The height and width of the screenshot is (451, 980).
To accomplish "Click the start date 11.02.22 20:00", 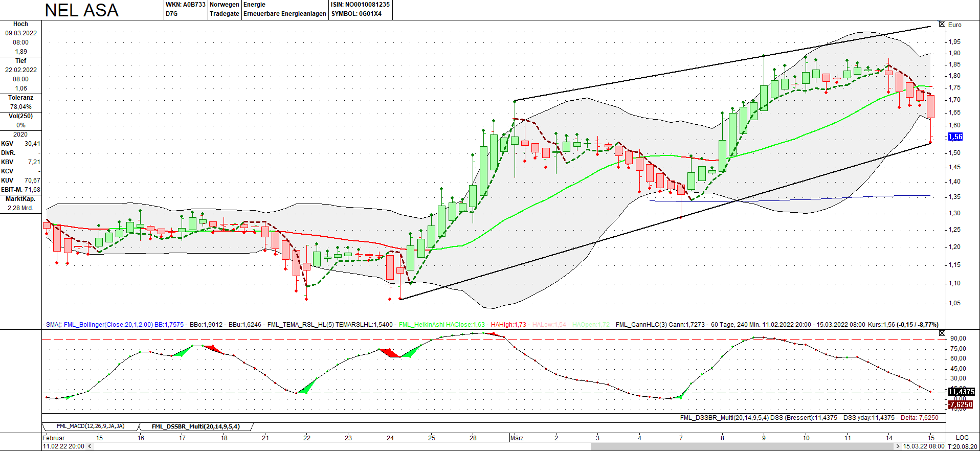I will [63, 446].
